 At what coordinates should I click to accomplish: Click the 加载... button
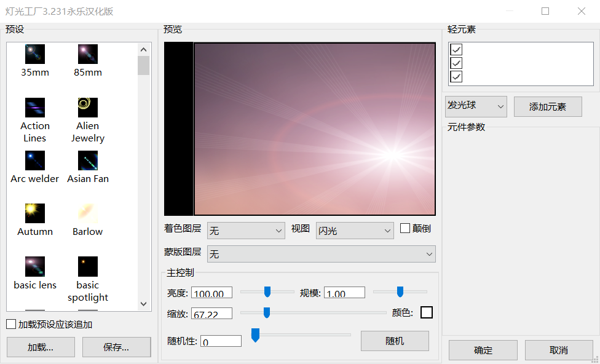tap(41, 347)
